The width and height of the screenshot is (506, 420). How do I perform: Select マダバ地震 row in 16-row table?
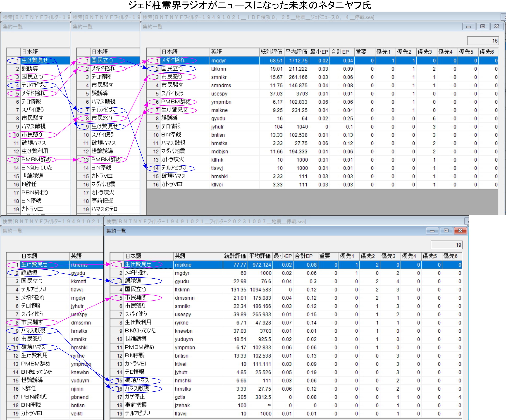point(322,152)
